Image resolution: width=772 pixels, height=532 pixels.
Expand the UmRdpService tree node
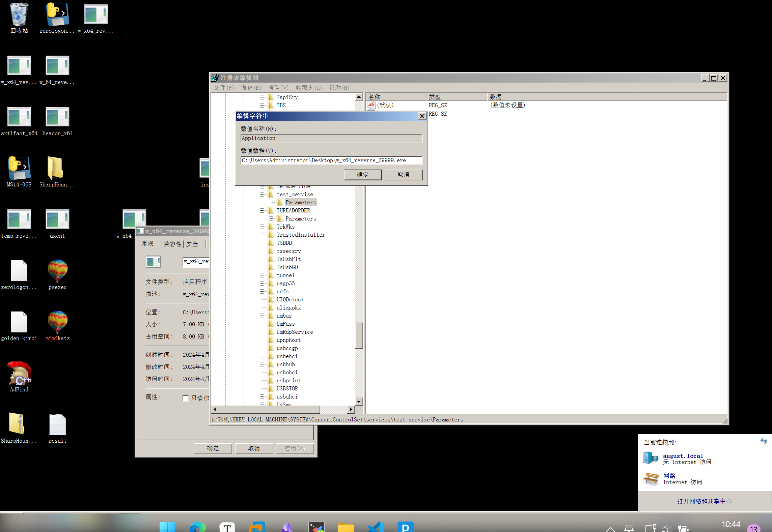(x=262, y=332)
